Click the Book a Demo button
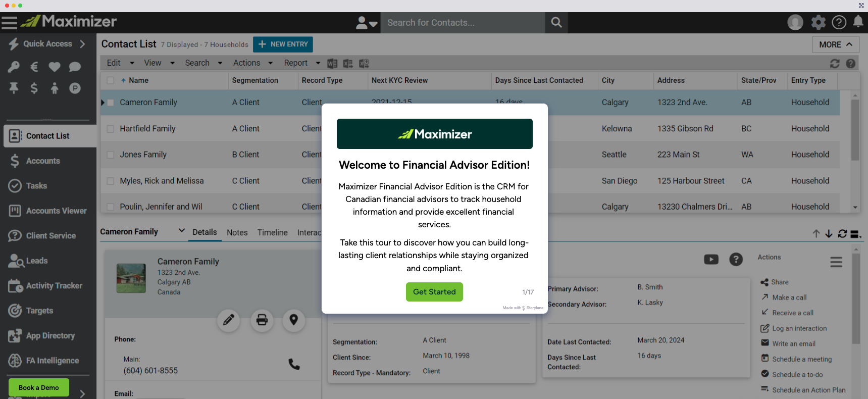 point(39,387)
